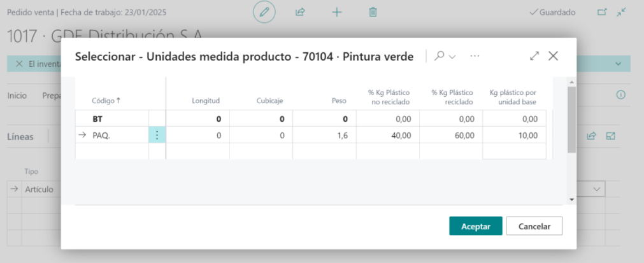Expand the dialog to full size
Image resolution: width=644 pixels, height=263 pixels.
[534, 56]
